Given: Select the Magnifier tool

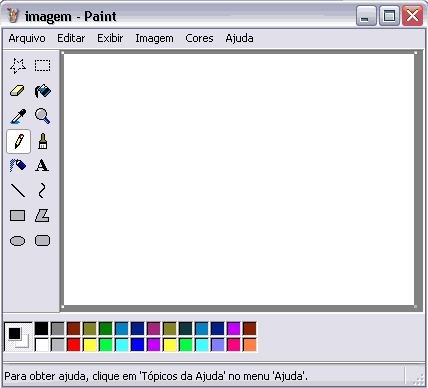Looking at the screenshot, I should click(x=43, y=116).
